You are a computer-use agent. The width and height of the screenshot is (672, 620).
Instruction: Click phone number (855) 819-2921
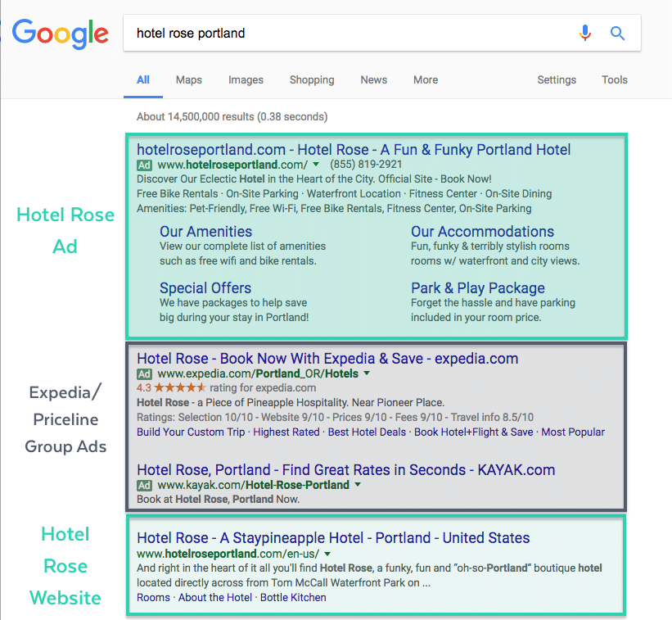tap(366, 165)
